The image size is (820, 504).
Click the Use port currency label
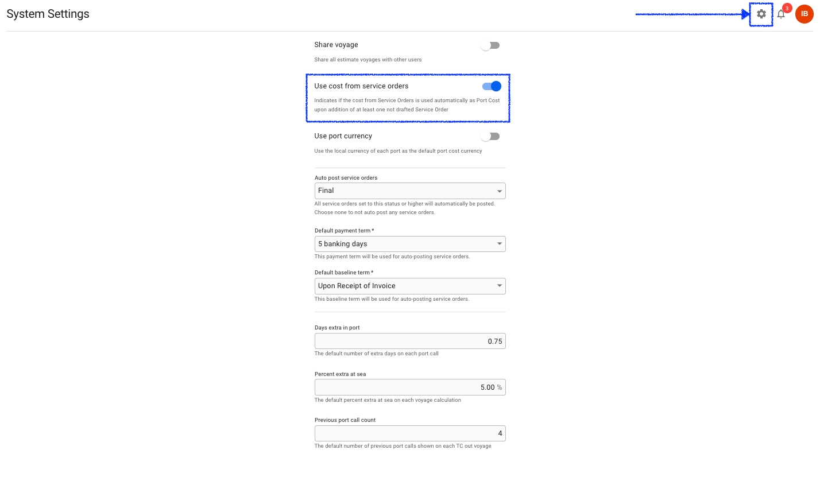[x=343, y=136]
